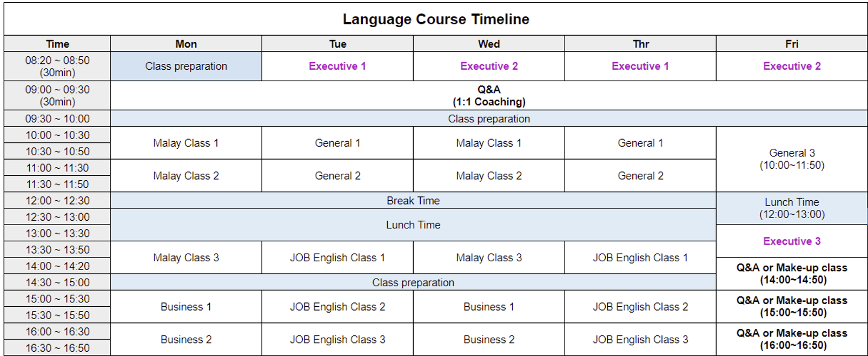Select Monday's Business 2 cell

pos(186,339)
